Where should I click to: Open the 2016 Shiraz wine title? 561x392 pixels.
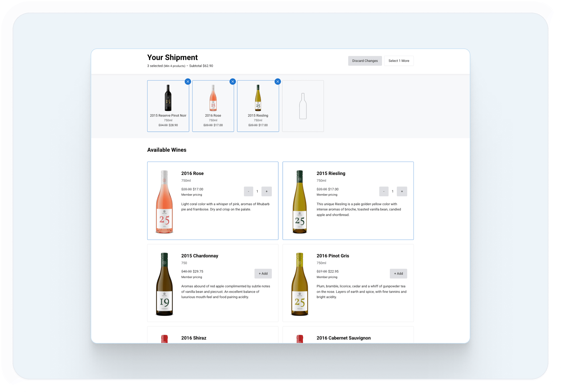[194, 338]
